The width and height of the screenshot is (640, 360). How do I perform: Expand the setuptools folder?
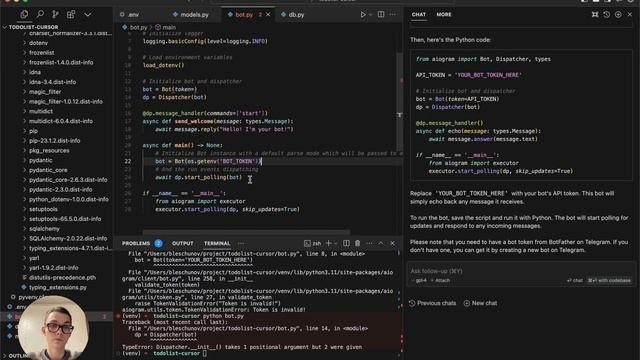pyautogui.click(x=43, y=209)
